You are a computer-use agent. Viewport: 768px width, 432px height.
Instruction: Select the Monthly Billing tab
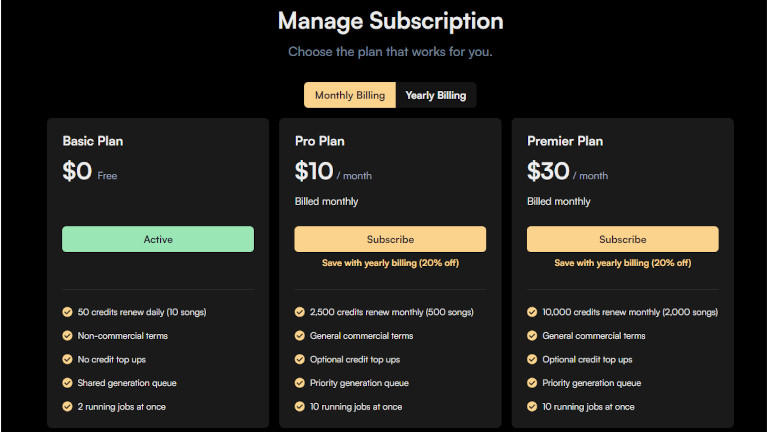tap(350, 95)
